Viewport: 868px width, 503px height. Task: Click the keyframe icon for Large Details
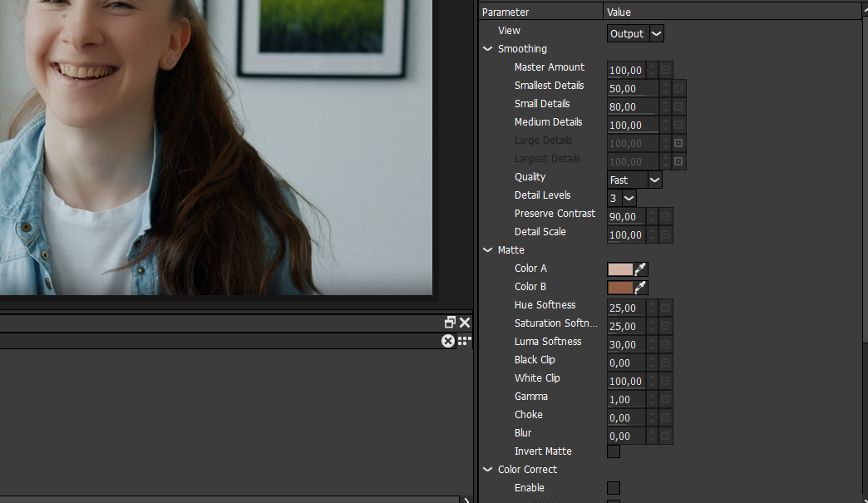click(678, 143)
